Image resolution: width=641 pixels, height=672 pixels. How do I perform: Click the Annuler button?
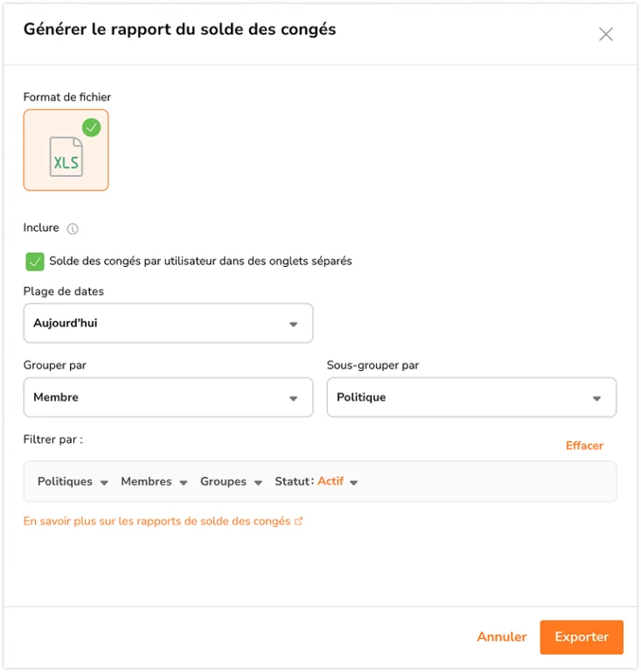502,637
